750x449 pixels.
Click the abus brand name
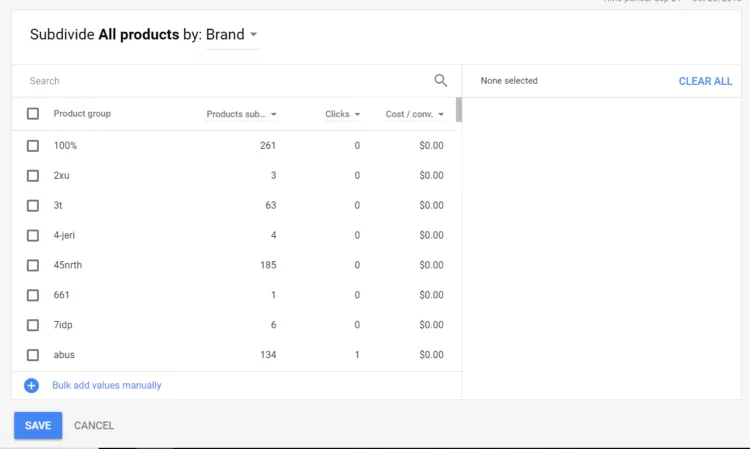[x=64, y=355]
